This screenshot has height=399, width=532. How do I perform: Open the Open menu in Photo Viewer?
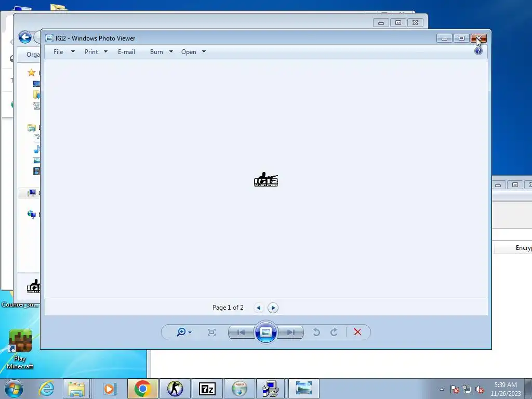coord(189,52)
